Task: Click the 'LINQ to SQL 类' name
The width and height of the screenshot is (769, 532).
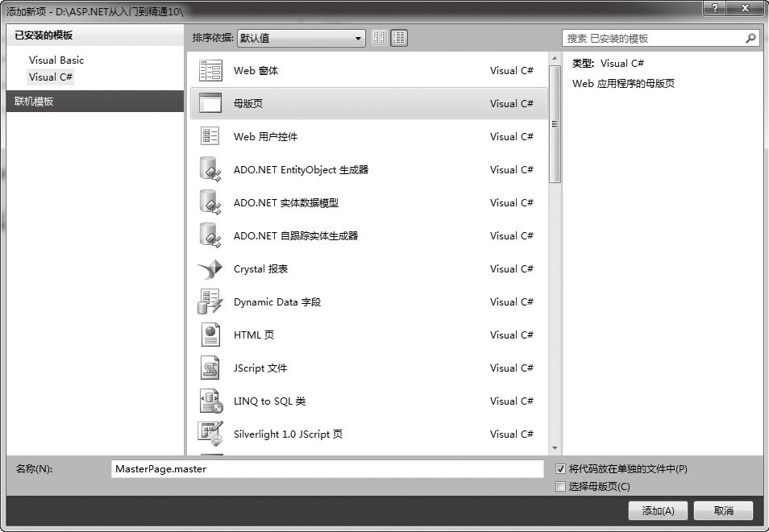Action: point(269,401)
